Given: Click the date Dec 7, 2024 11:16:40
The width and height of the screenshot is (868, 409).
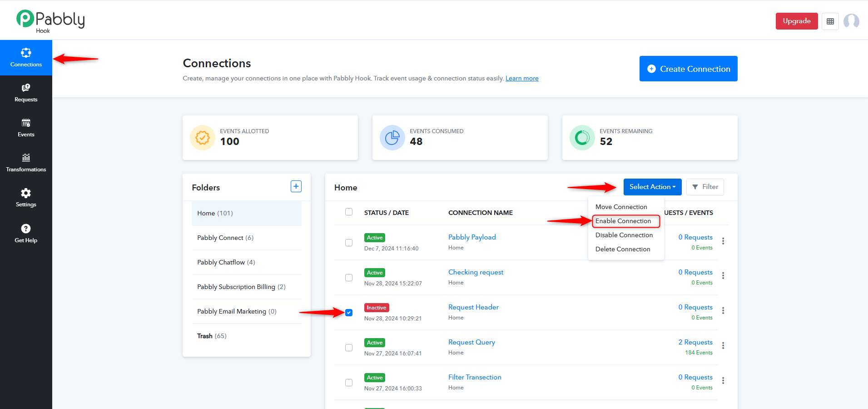Looking at the screenshot, I should [x=392, y=249].
